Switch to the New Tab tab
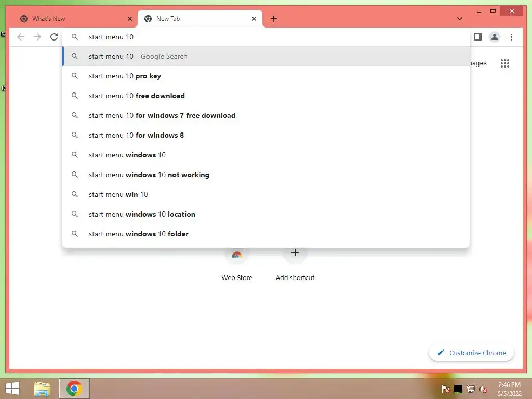 (200, 19)
